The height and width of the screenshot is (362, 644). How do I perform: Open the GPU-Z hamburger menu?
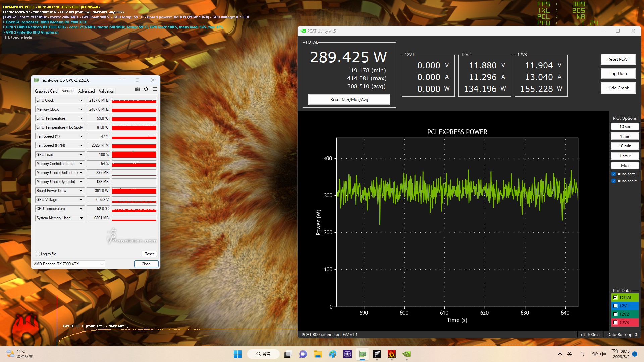point(155,89)
